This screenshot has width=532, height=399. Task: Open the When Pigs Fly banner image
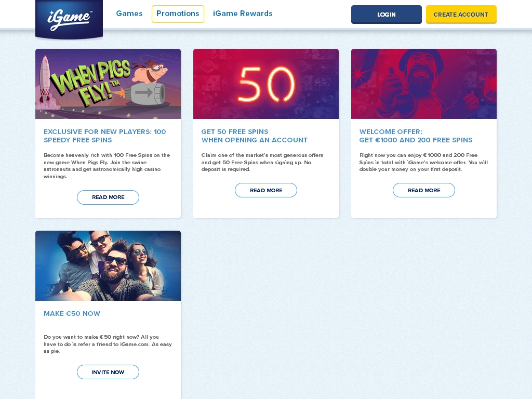(108, 84)
